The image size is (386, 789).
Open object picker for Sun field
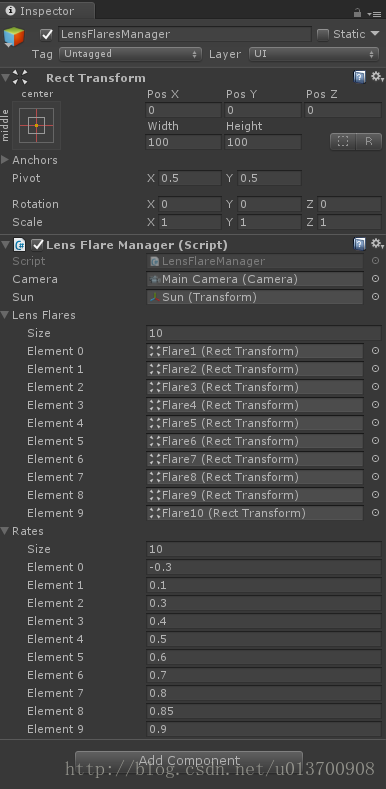click(x=375, y=297)
